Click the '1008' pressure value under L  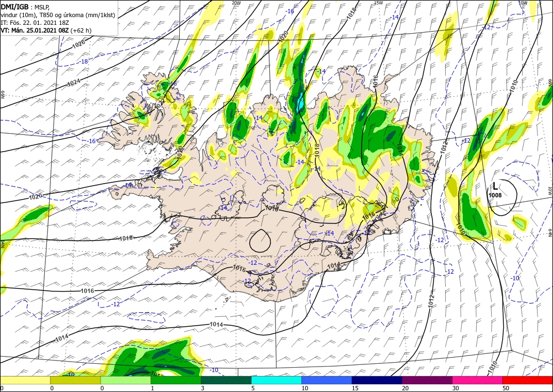(x=495, y=195)
